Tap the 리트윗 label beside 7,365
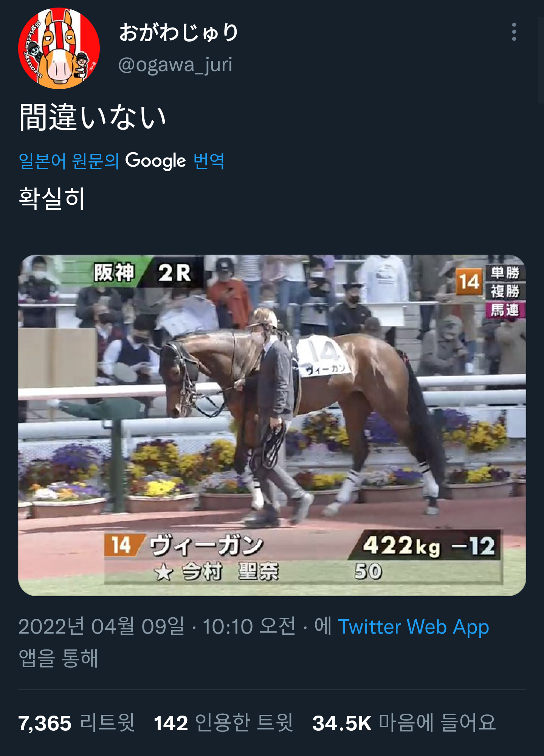Viewport: 544px width, 756px height. (107, 723)
